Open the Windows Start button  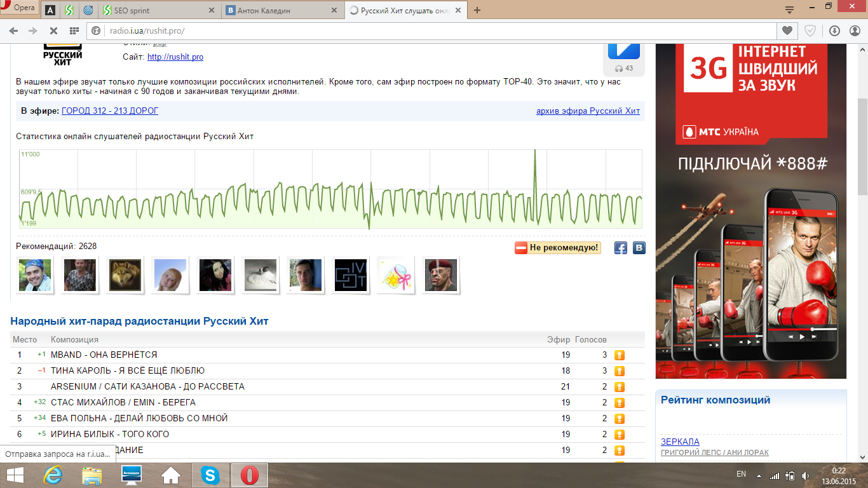tap(15, 475)
